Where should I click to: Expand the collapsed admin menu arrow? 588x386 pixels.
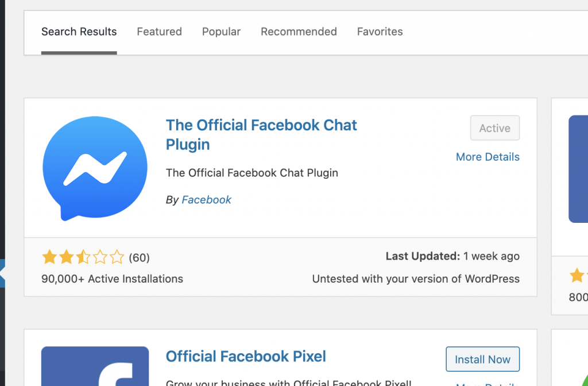coord(2,273)
